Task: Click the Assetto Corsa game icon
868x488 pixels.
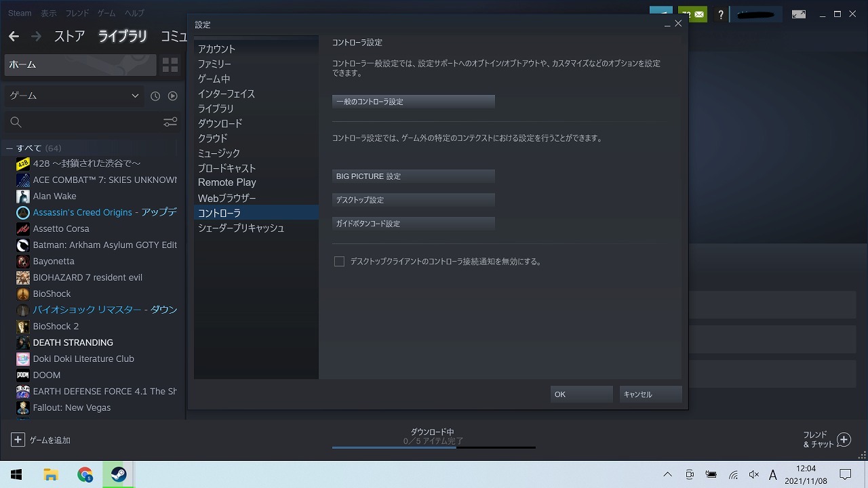Action: [x=23, y=228]
